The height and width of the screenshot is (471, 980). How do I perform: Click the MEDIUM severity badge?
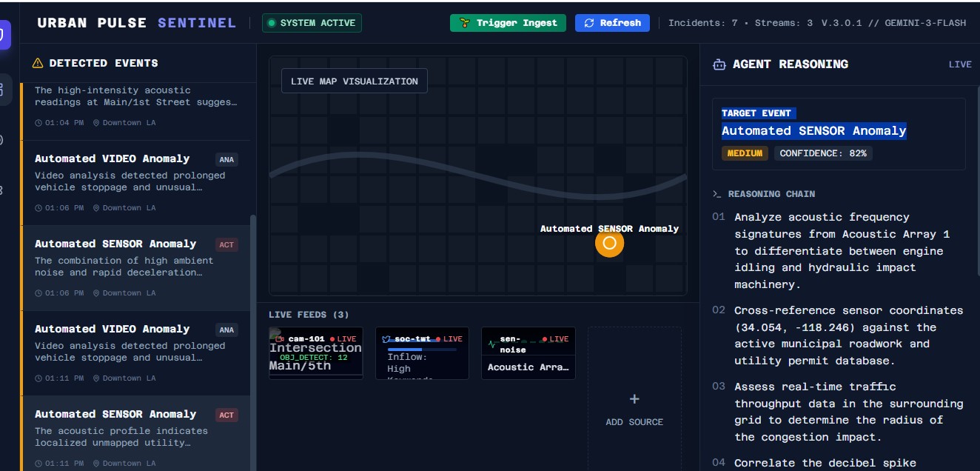click(745, 153)
